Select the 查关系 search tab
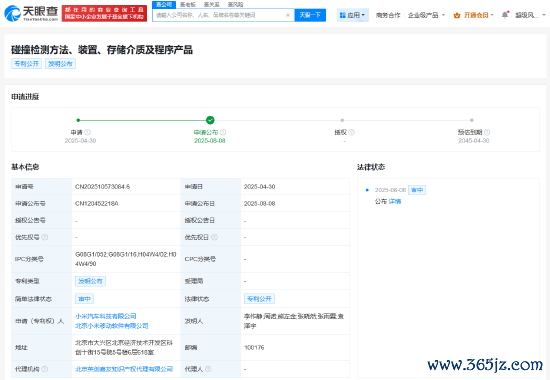 point(212,5)
